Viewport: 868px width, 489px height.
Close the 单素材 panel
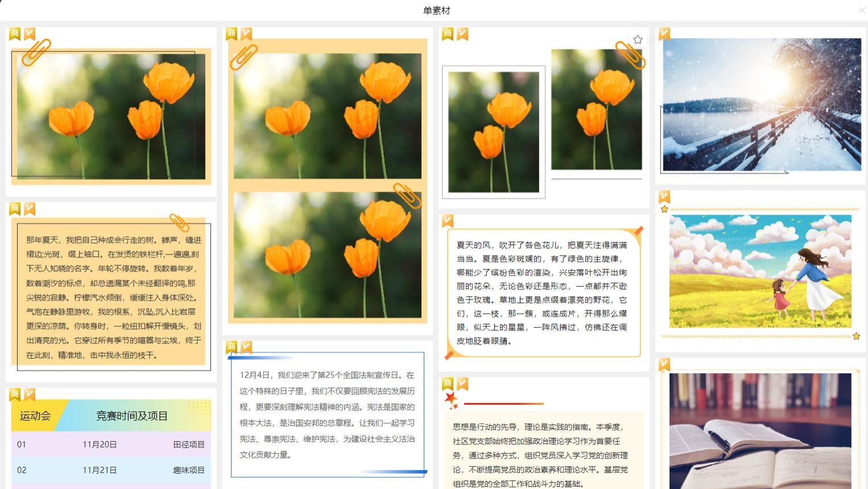coord(862,10)
